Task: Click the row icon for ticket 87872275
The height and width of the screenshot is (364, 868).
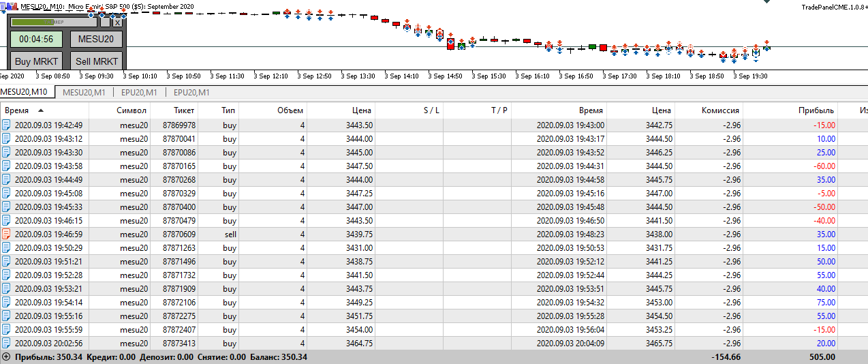Action: 6,316
